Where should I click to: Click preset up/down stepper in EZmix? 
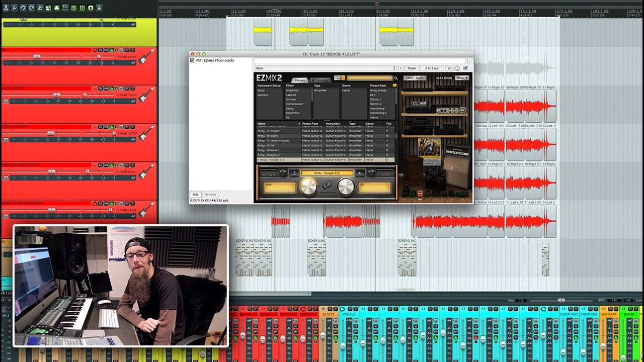294,173
